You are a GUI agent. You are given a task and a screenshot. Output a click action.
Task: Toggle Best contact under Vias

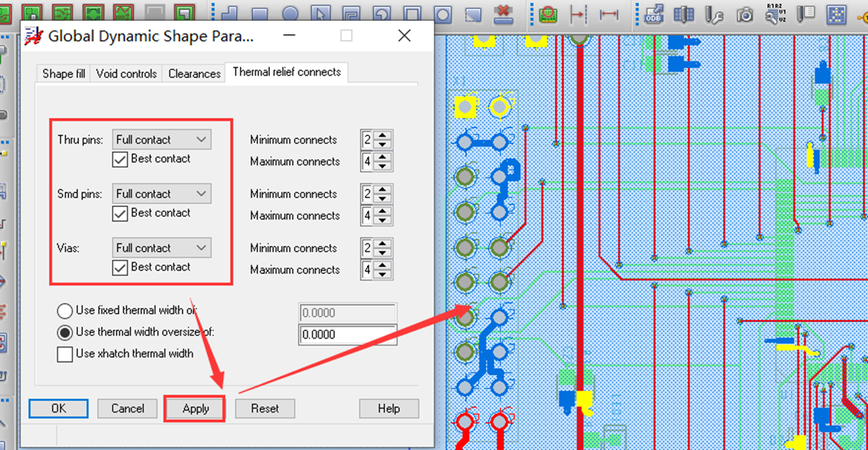[x=119, y=268]
